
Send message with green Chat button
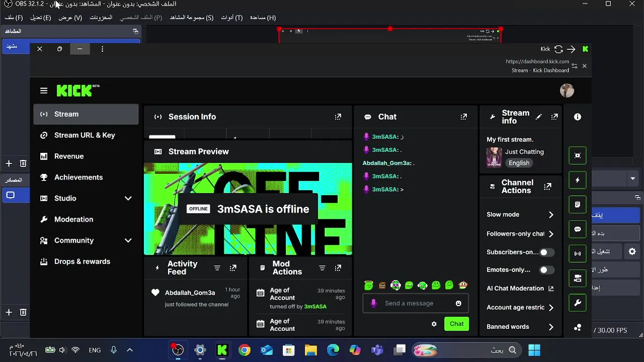pyautogui.click(x=456, y=324)
